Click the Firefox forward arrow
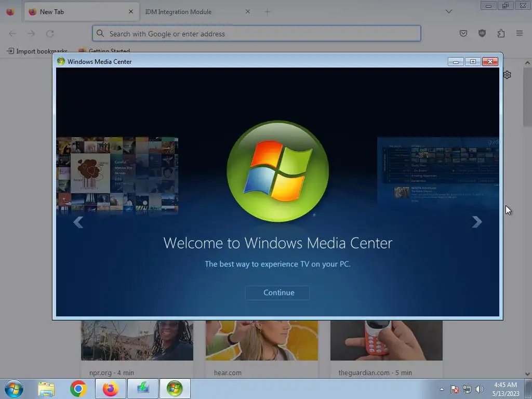The height and width of the screenshot is (399, 532). pos(31,34)
